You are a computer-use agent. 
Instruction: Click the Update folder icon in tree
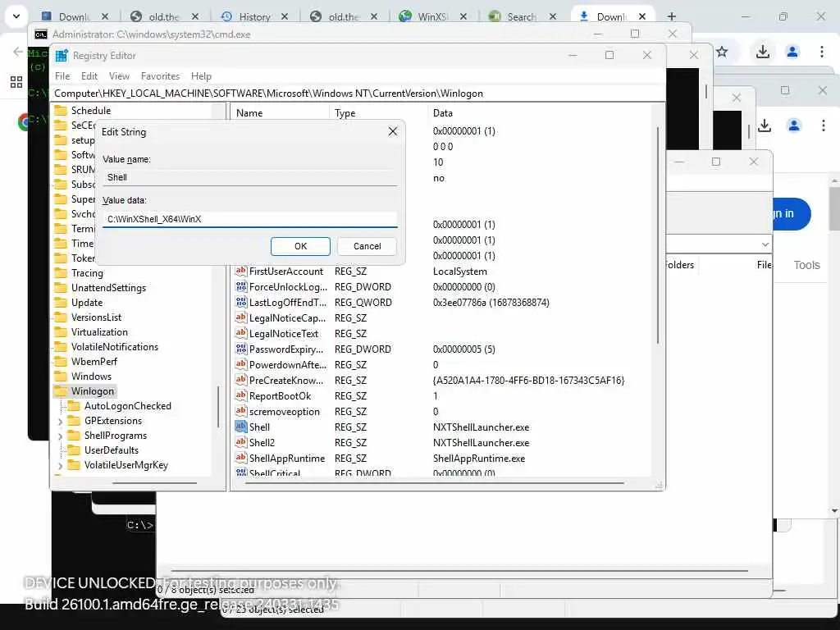(61, 302)
